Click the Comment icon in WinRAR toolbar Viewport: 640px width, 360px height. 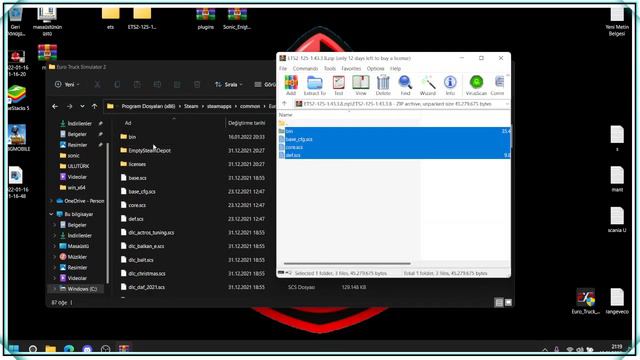coord(498,85)
